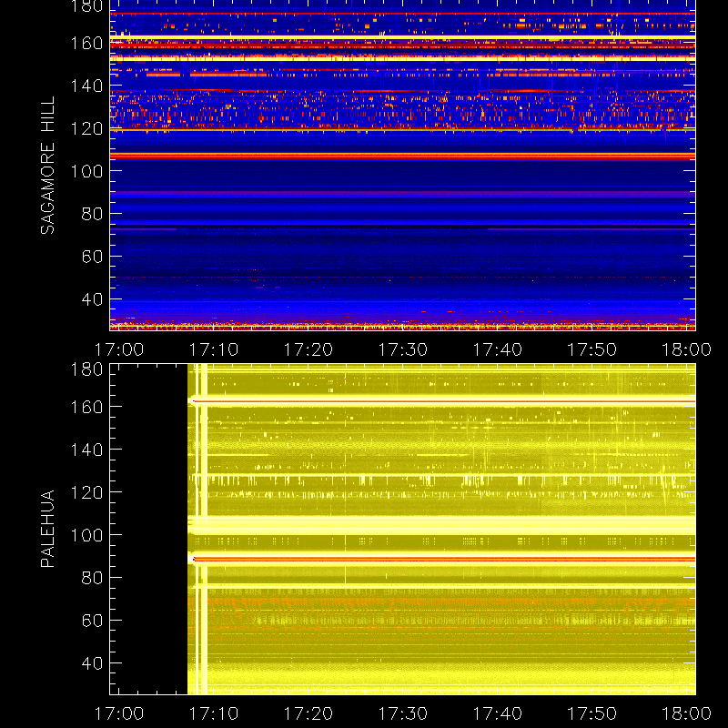The height and width of the screenshot is (728, 728).
Task: Pick the 120 frequency label on Palehua axis
Action: point(86,492)
